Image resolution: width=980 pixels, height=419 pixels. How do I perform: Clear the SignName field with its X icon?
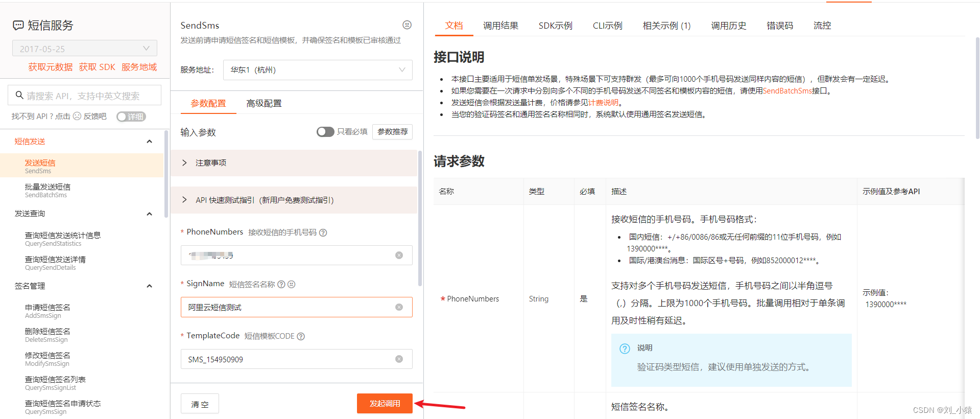(x=399, y=307)
